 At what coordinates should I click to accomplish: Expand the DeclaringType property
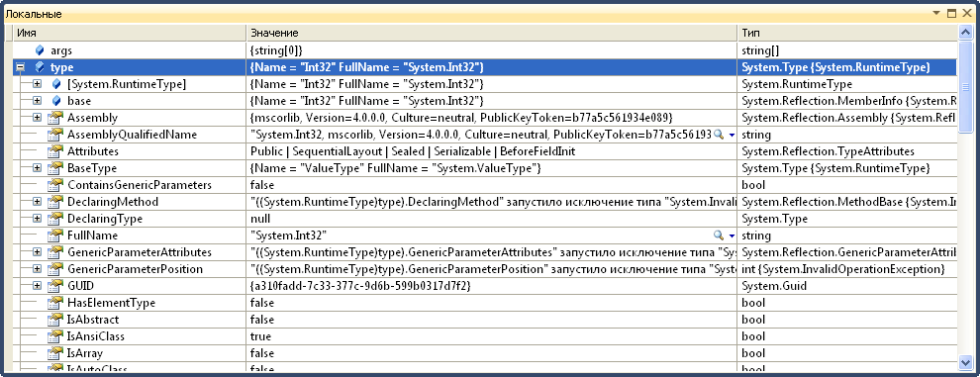tap(37, 219)
